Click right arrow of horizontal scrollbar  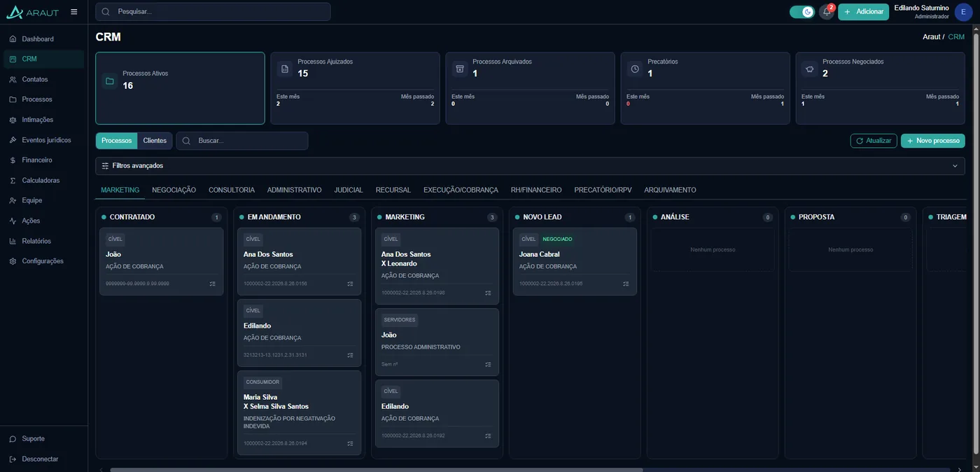[x=959, y=470]
